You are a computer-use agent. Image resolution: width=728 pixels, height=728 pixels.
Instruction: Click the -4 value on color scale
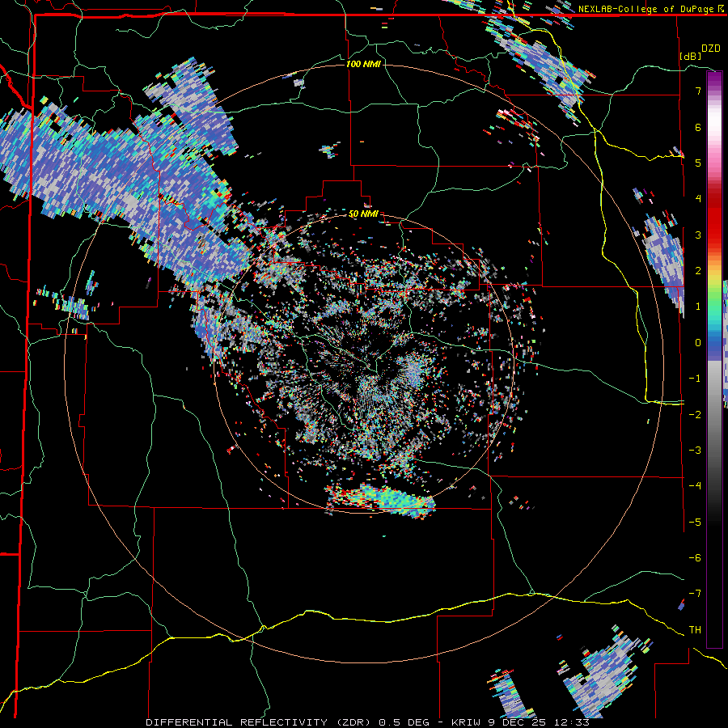tap(695, 486)
